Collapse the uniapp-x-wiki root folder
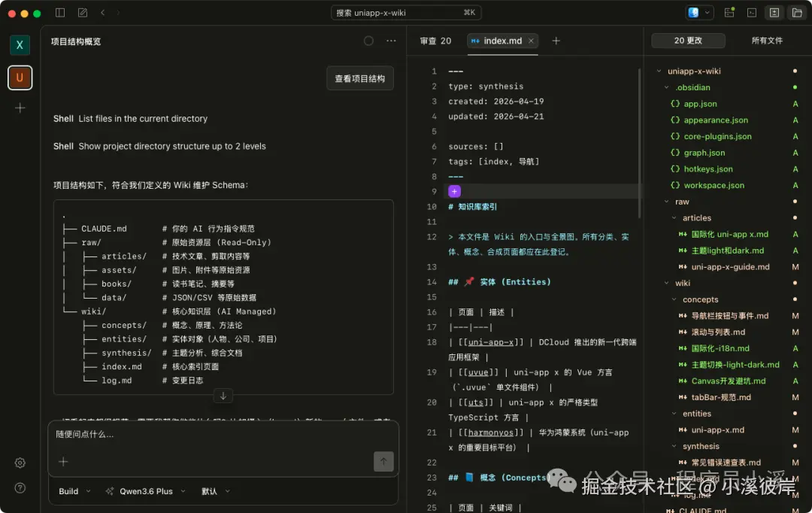The width and height of the screenshot is (812, 513). (659, 71)
